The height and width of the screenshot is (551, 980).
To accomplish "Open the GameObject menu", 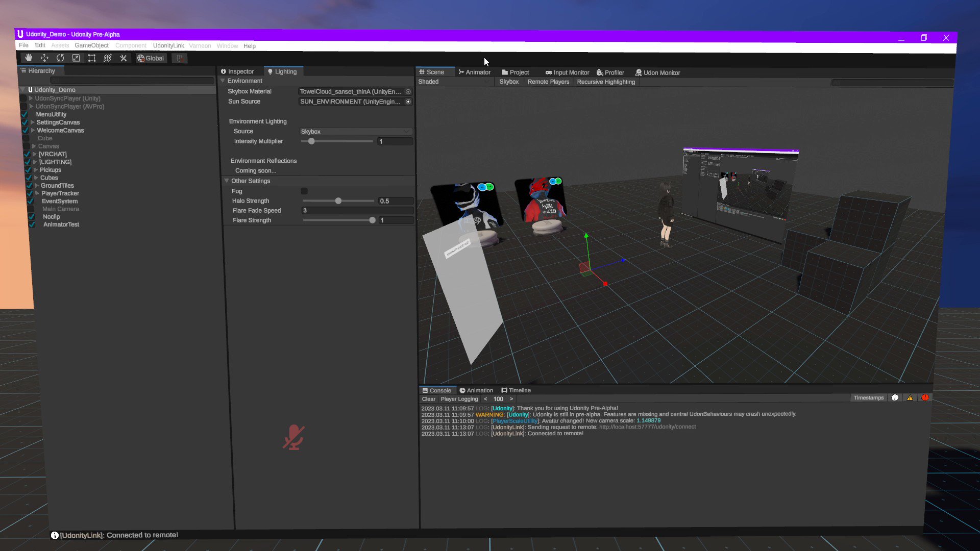I will [91, 45].
